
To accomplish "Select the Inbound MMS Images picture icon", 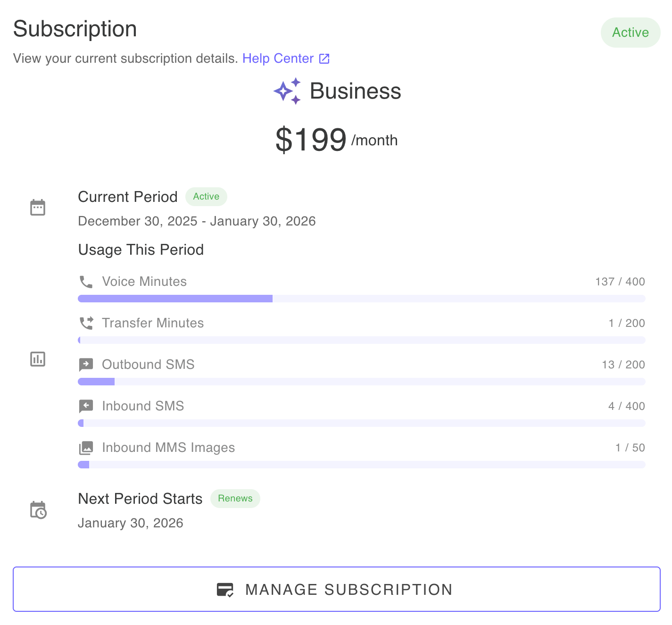I will click(x=86, y=447).
